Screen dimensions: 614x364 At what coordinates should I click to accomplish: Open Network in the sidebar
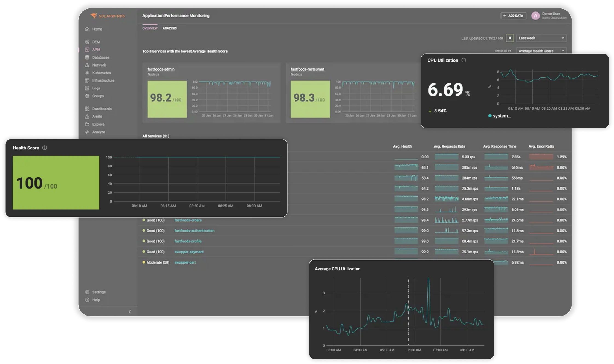pyautogui.click(x=95, y=65)
